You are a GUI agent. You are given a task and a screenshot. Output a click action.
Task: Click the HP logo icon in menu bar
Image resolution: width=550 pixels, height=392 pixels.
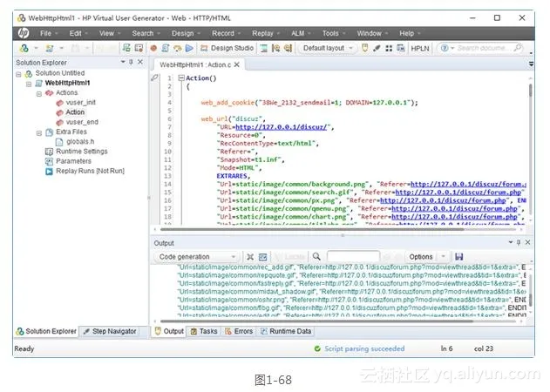pyautogui.click(x=24, y=33)
